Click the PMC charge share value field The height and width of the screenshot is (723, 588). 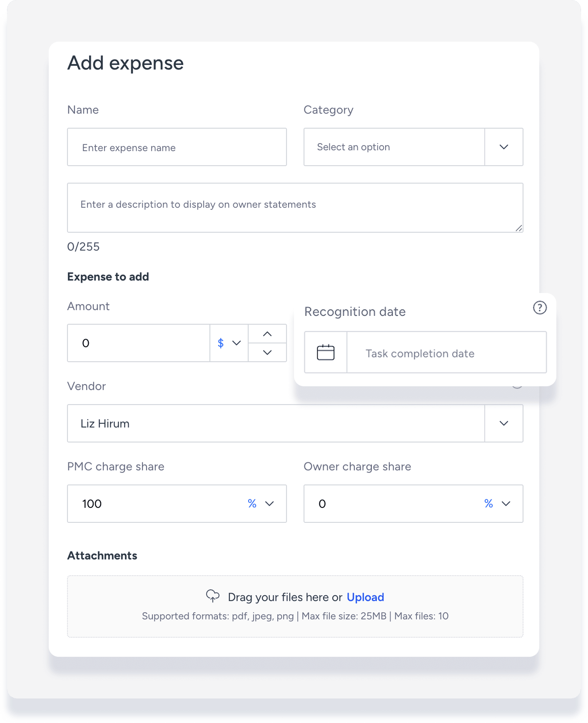pyautogui.click(x=158, y=504)
